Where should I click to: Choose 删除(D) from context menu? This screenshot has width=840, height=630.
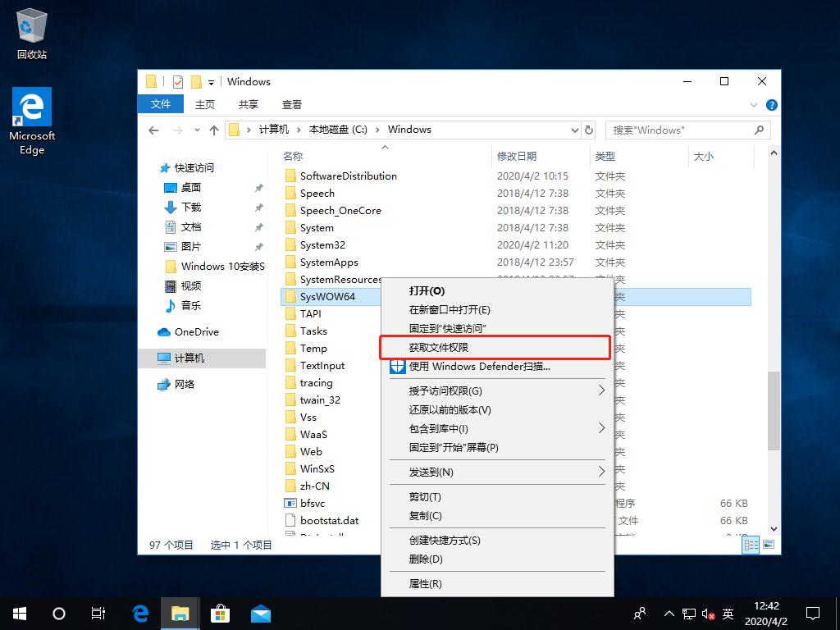click(x=497, y=559)
